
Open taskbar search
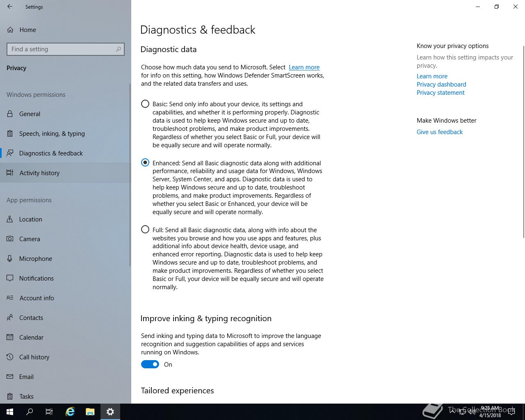30,412
